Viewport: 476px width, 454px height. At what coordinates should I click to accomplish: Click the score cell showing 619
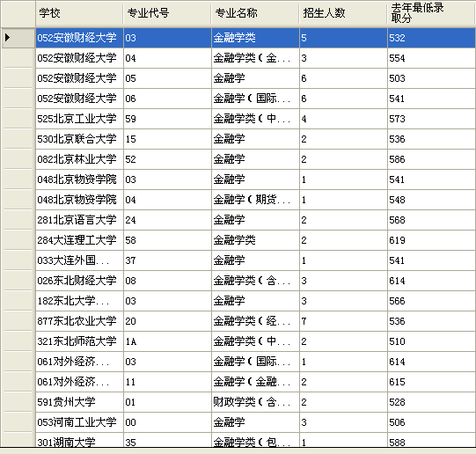click(x=431, y=240)
